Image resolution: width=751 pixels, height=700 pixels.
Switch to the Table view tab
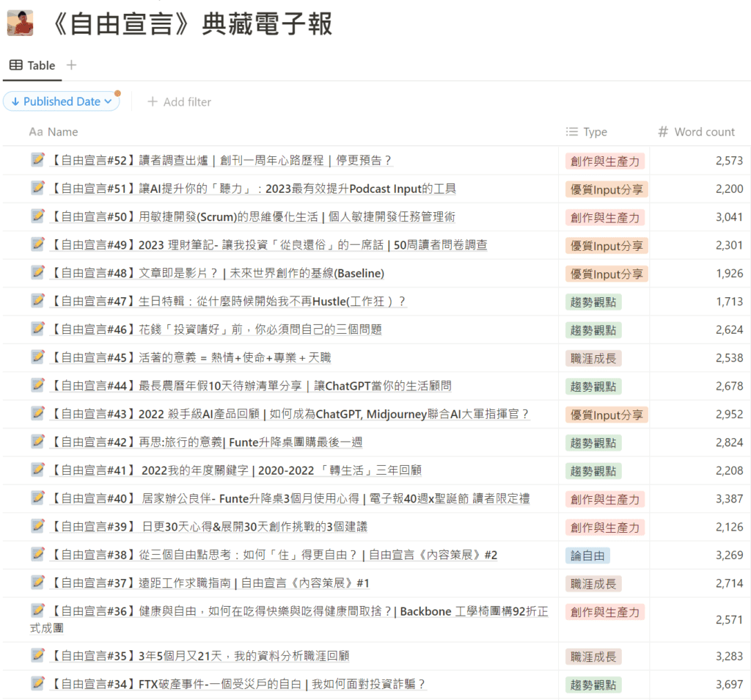click(x=32, y=65)
